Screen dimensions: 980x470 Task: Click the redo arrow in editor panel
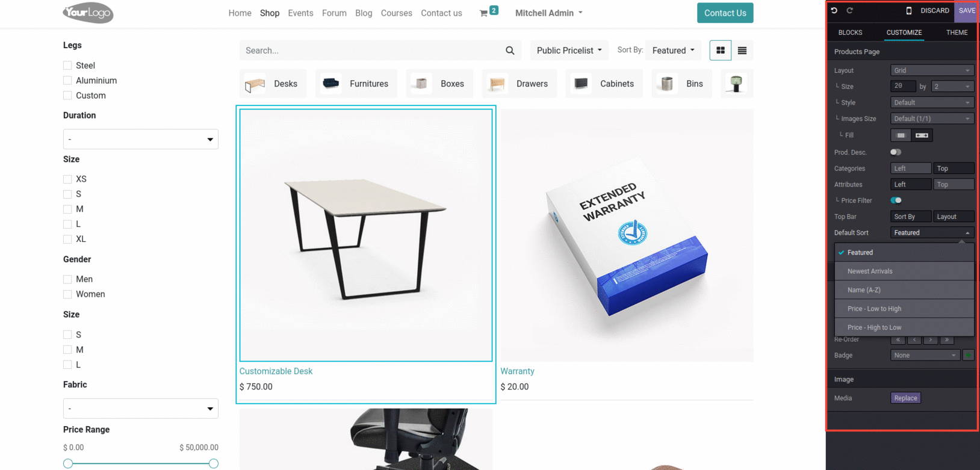[850, 10]
